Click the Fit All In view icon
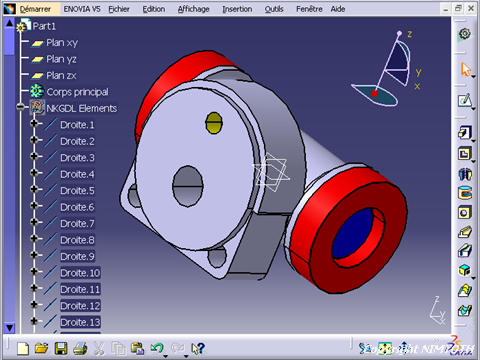Image resolution: width=480 pixels, height=360 pixels. (385, 349)
